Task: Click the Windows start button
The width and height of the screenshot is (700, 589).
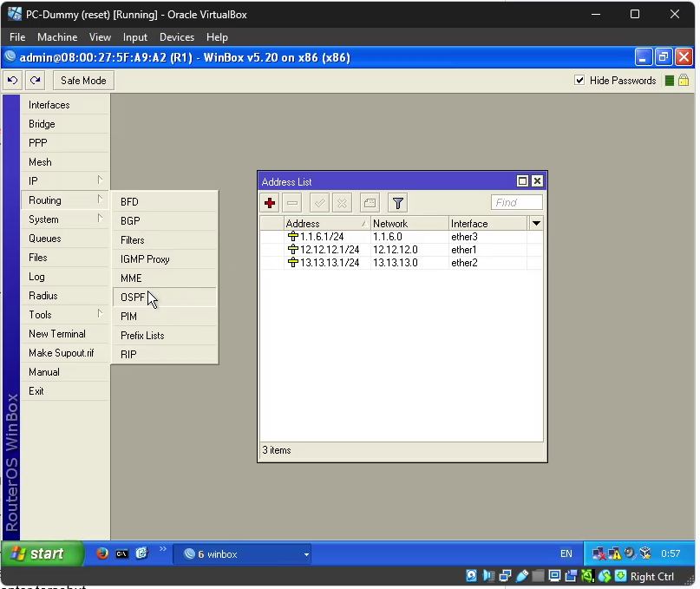Action: point(43,553)
